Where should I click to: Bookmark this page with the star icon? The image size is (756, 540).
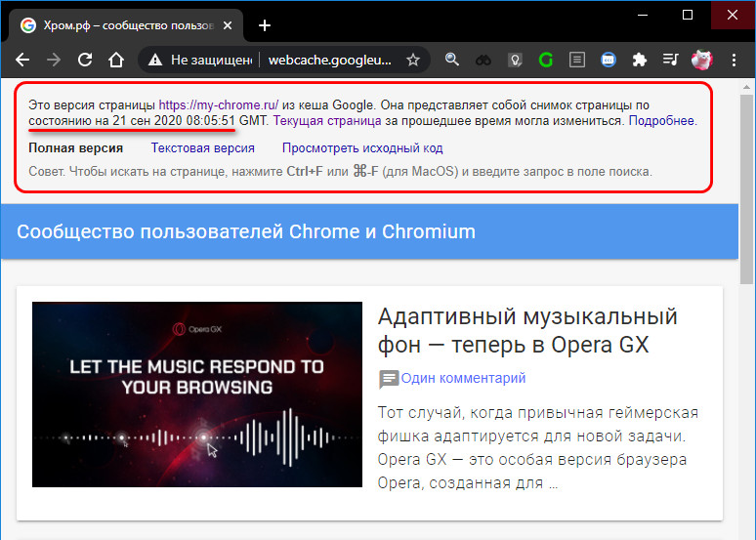(413, 60)
